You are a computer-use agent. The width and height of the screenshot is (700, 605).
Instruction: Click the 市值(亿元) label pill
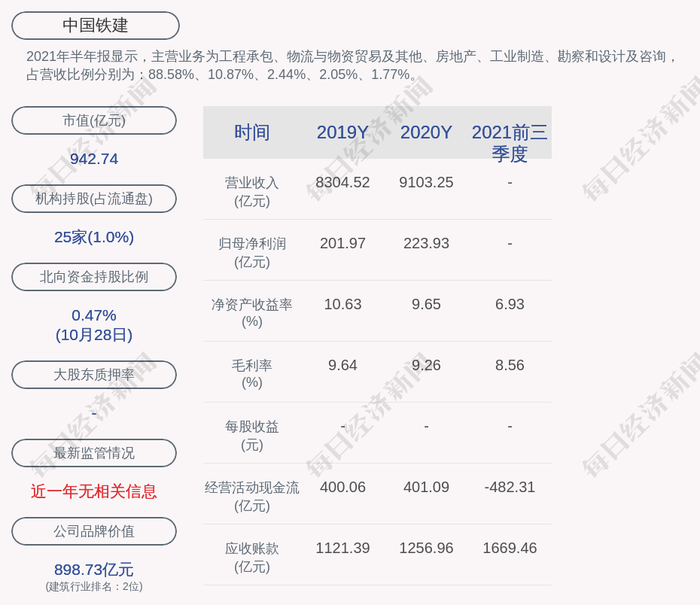tap(94, 120)
